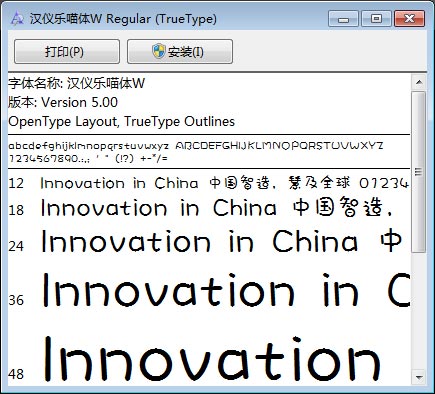Click the UAC shield icon on install button

coord(159,51)
